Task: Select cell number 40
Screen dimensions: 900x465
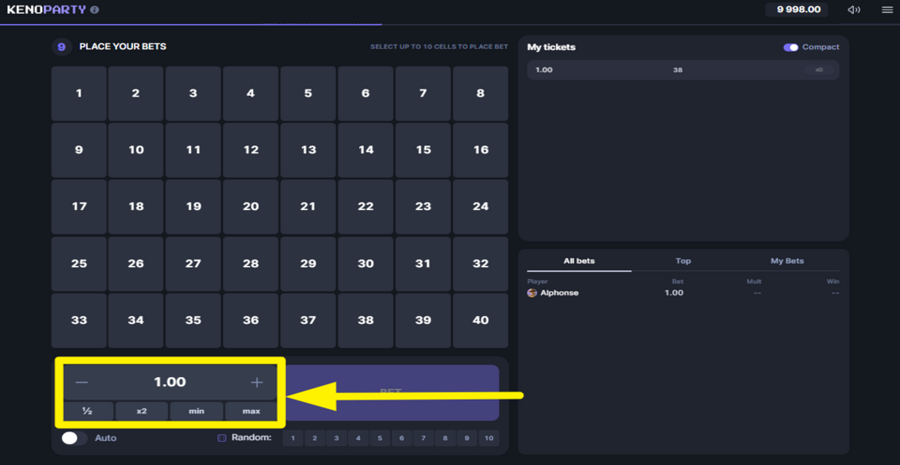Action: point(480,320)
